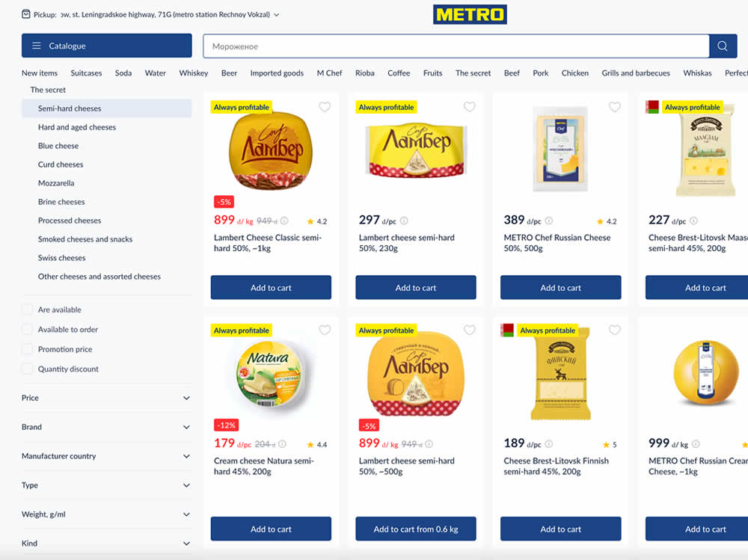This screenshot has height=560, width=748.
Task: Click the search magnifier icon
Action: point(722,46)
